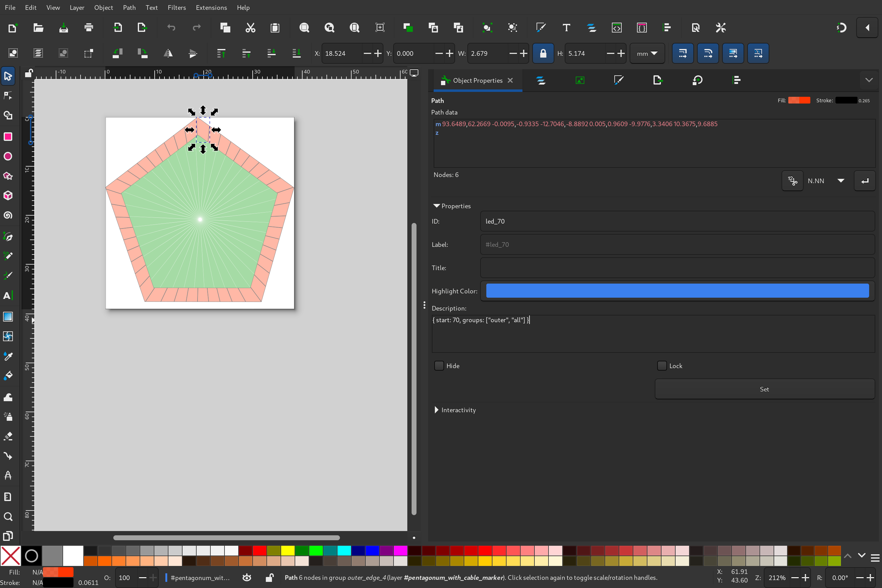Open the N.NN precision dropdown

click(x=827, y=181)
